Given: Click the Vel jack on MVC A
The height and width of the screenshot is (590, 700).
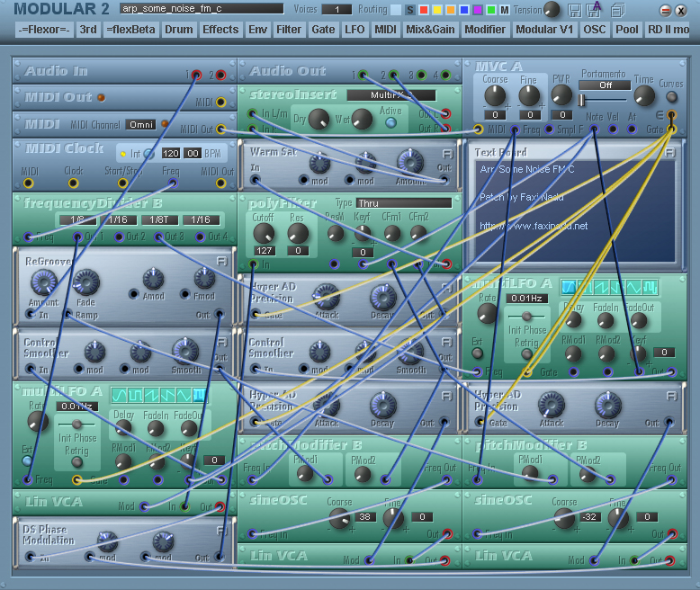Looking at the screenshot, I should pos(613,130).
